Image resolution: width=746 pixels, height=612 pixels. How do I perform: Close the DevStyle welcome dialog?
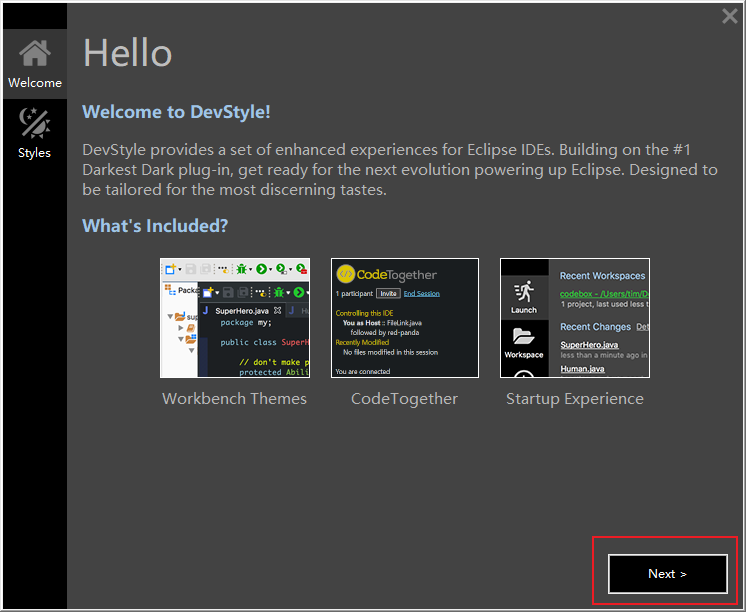pyautogui.click(x=729, y=16)
